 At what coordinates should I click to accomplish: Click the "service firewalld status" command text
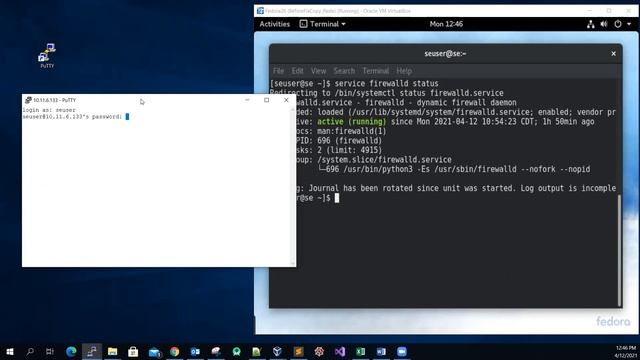[x=387, y=83]
